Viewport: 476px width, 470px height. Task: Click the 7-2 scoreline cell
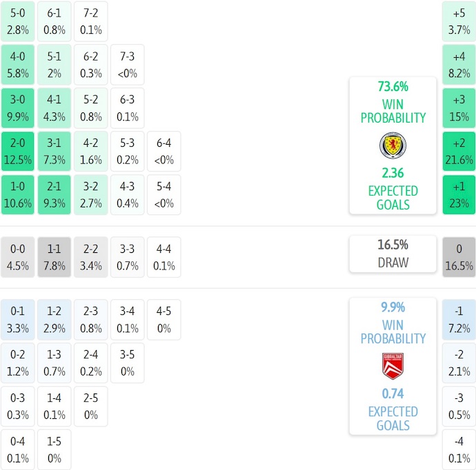[91, 21]
